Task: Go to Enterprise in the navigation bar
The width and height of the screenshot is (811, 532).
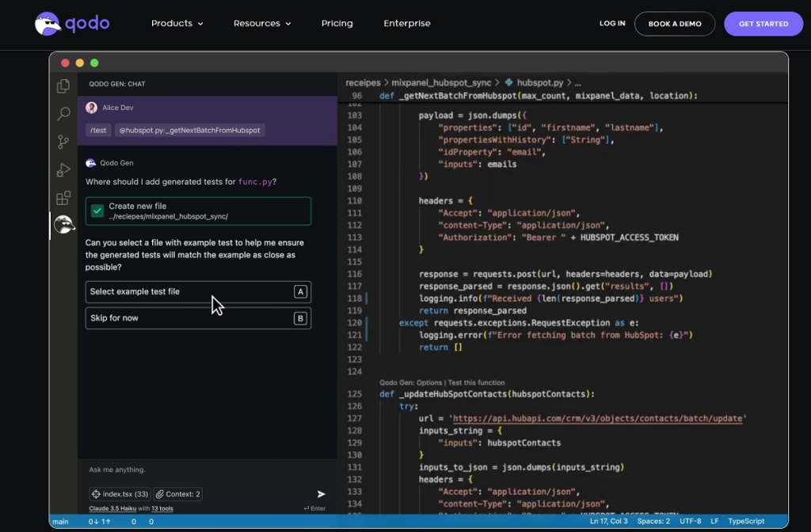Action: (x=407, y=24)
